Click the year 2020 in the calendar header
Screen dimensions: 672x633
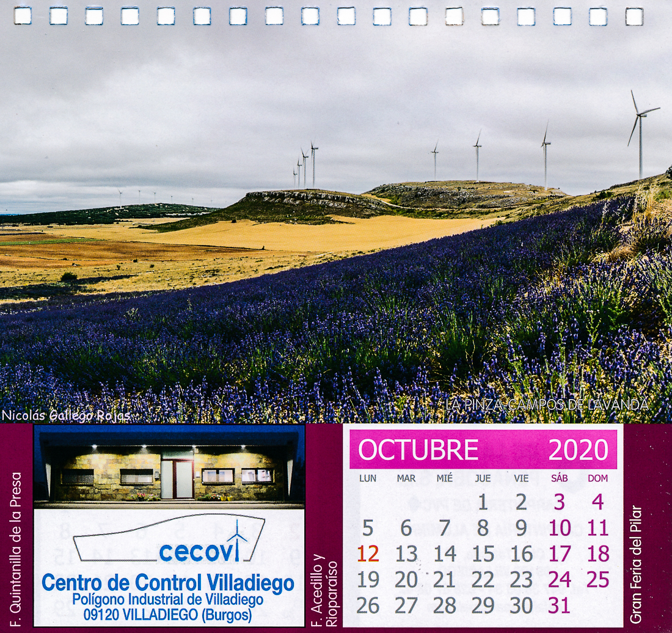(579, 450)
